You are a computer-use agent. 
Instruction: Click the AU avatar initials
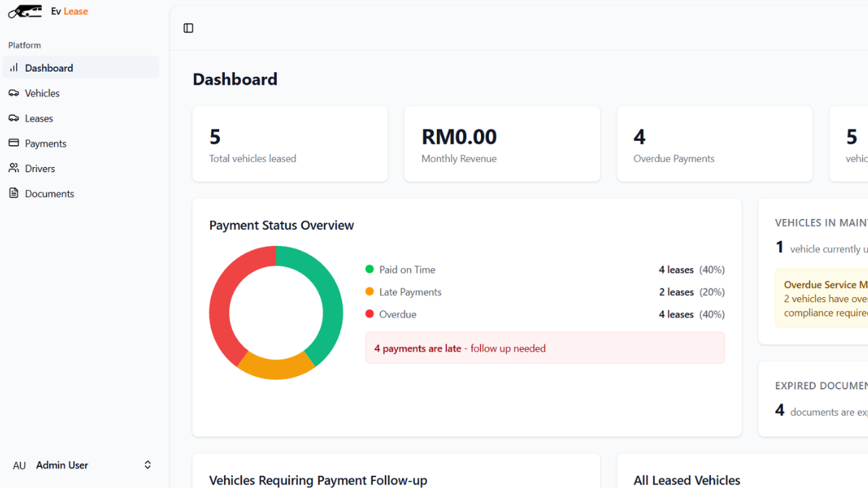(x=20, y=466)
